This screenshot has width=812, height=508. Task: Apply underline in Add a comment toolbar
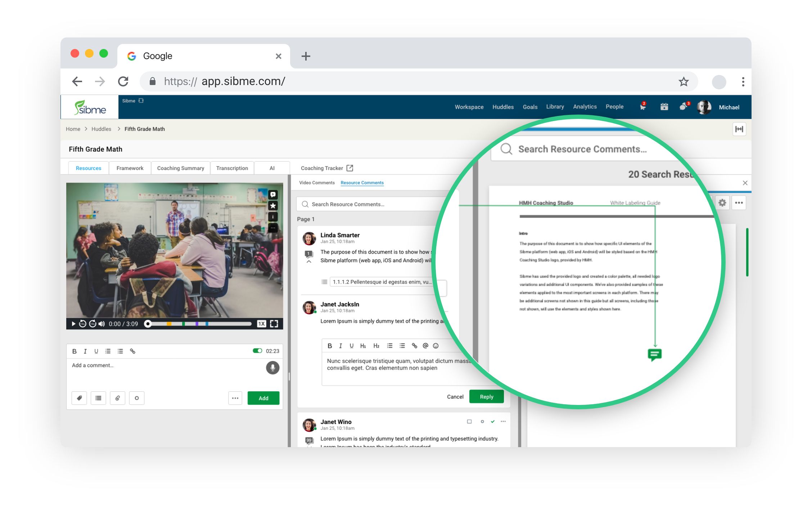click(x=96, y=351)
